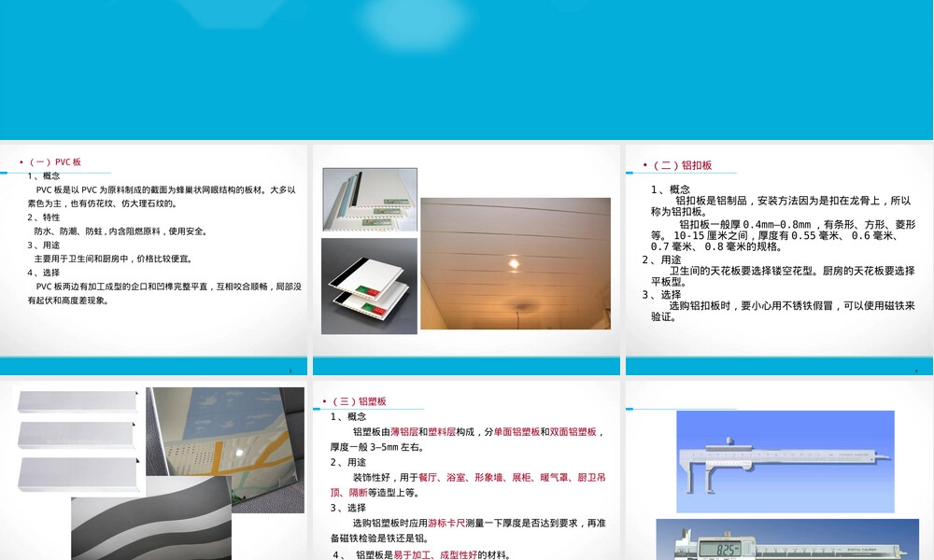Click the PVC panels on gray background photo
934x560 pixels.
click(369, 287)
